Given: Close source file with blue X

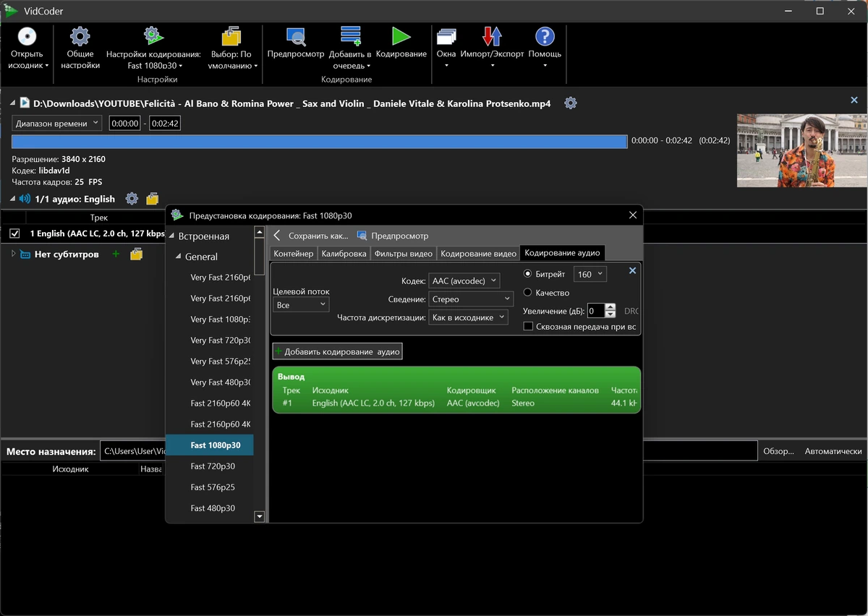Looking at the screenshot, I should [x=855, y=100].
